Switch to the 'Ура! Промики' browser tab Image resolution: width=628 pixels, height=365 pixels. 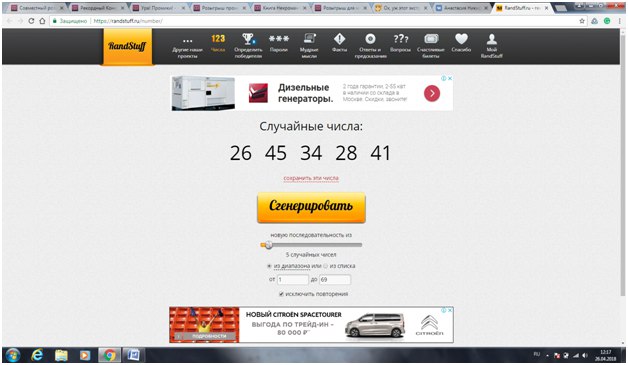159,8
